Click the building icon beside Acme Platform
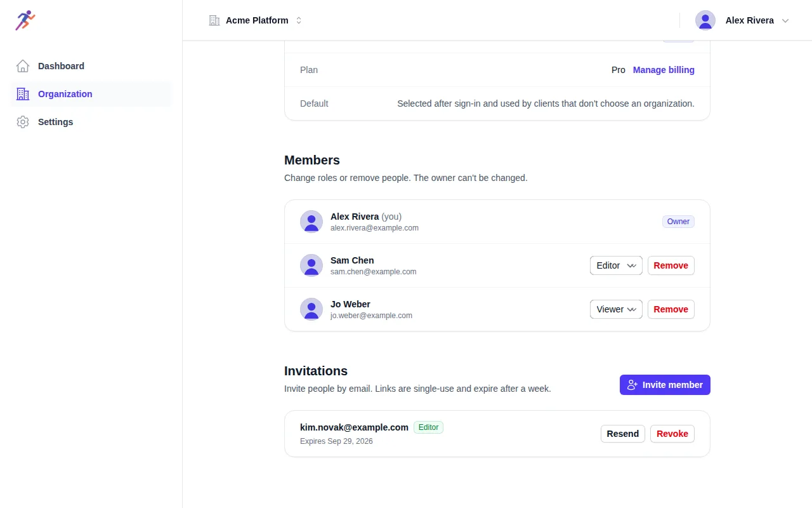812x508 pixels. 214,20
